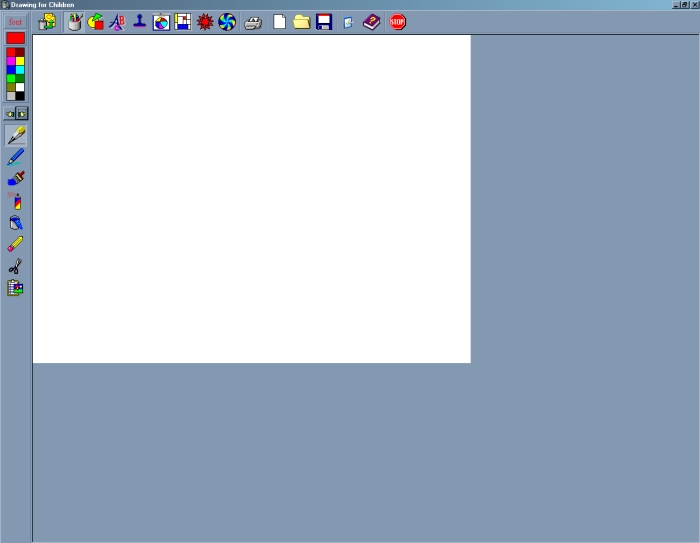Select the pencil cup drawing tools icon
The image size is (700, 543).
74,21
